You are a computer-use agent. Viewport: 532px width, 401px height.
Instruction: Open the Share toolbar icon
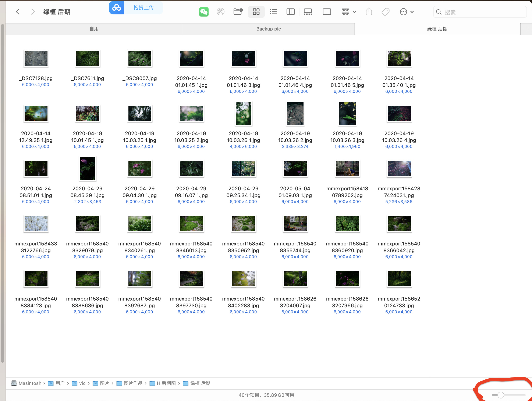point(369,12)
